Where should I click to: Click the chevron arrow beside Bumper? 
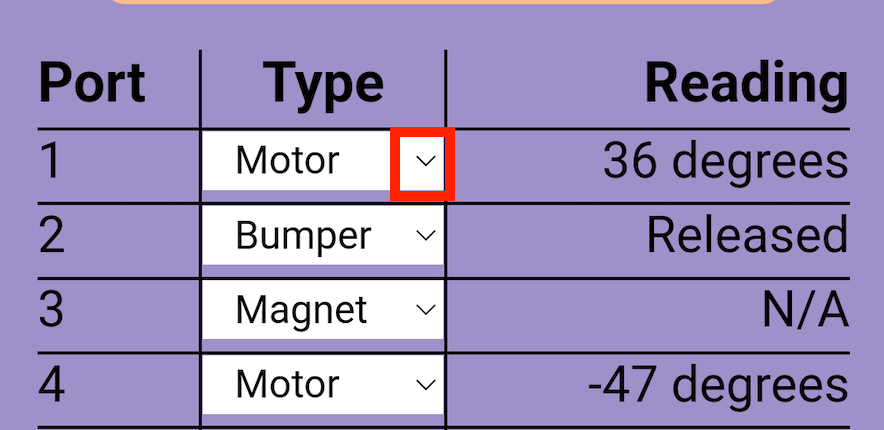[x=426, y=236]
